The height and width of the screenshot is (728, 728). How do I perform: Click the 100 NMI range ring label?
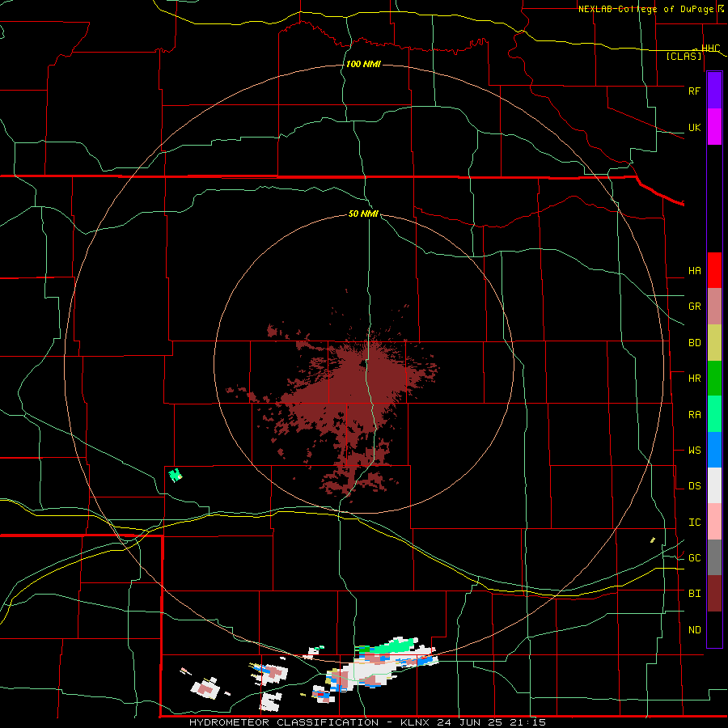click(363, 64)
